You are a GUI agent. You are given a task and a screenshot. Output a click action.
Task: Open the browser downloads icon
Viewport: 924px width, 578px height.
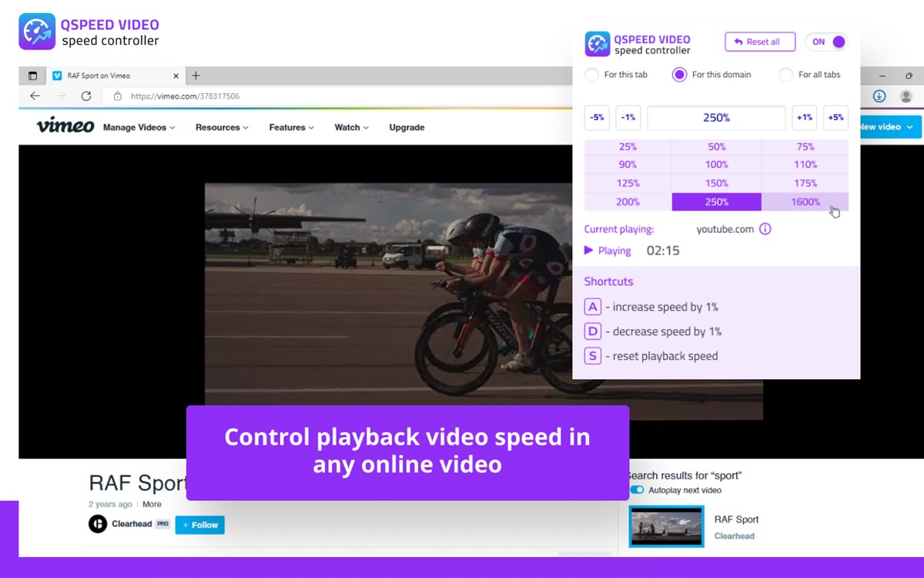pos(878,96)
